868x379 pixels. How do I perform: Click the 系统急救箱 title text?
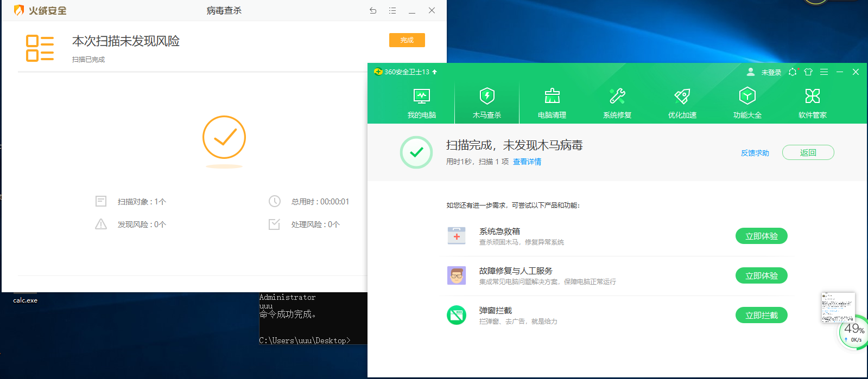(x=499, y=232)
